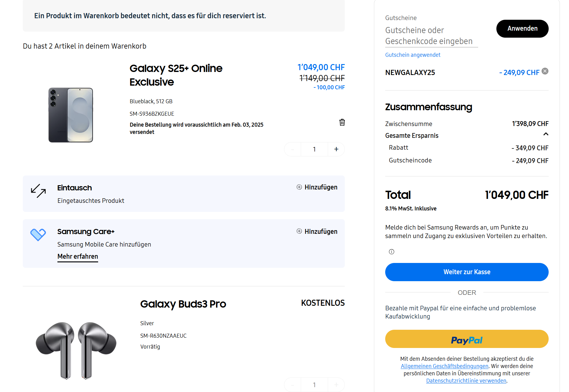The height and width of the screenshot is (392, 569).
Task: Open the Datenschutzrichtlinie verwenden link
Action: tap(466, 381)
